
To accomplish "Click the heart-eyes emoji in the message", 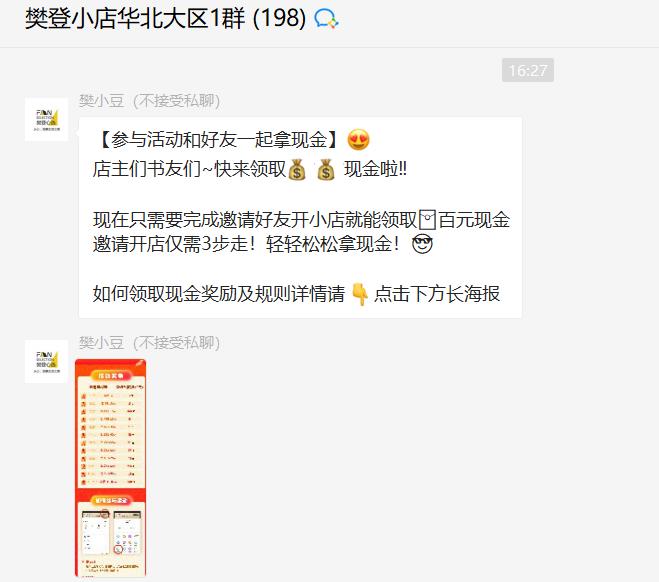I will tap(358, 140).
